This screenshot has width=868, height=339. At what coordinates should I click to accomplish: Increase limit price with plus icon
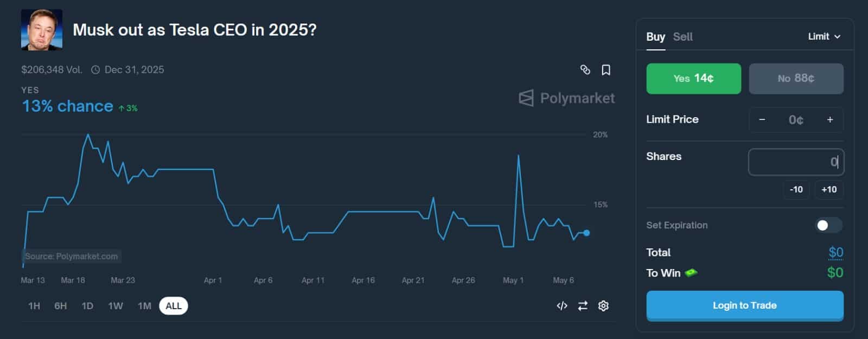(x=830, y=120)
